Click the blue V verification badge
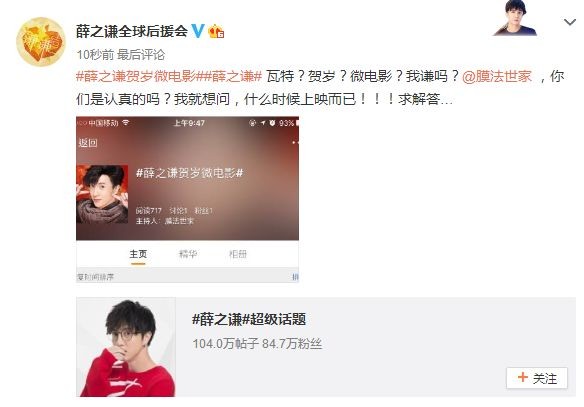The height and width of the screenshot is (407, 584). point(198,31)
